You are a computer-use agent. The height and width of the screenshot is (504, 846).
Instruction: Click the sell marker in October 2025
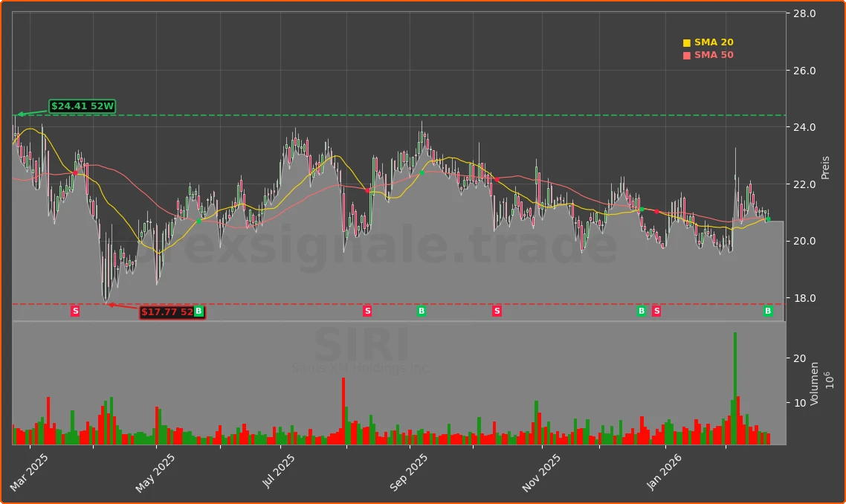coord(497,311)
